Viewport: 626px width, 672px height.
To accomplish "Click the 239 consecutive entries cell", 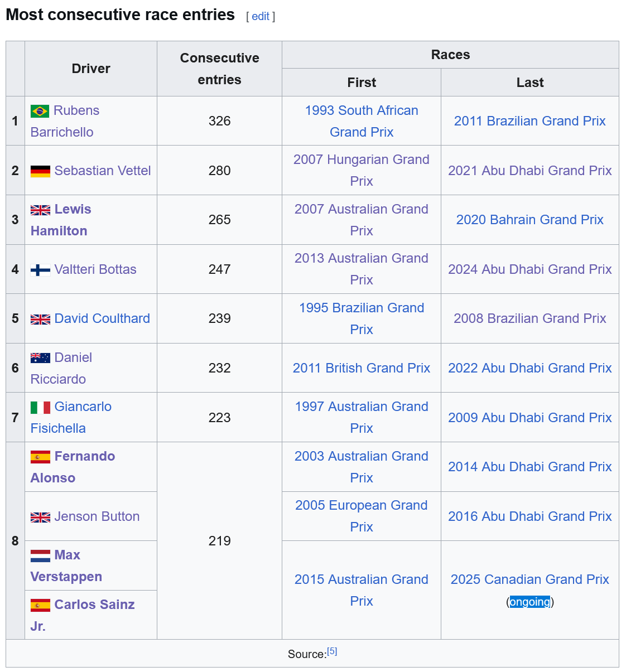I will click(x=220, y=318).
